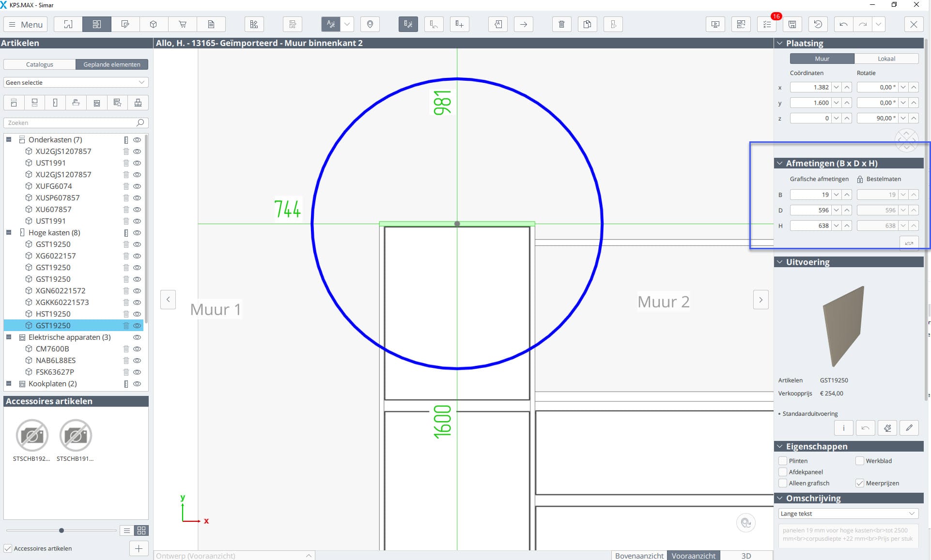Open the checklist icon with 16 badge
This screenshot has width=931, height=560.
pos(767,24)
